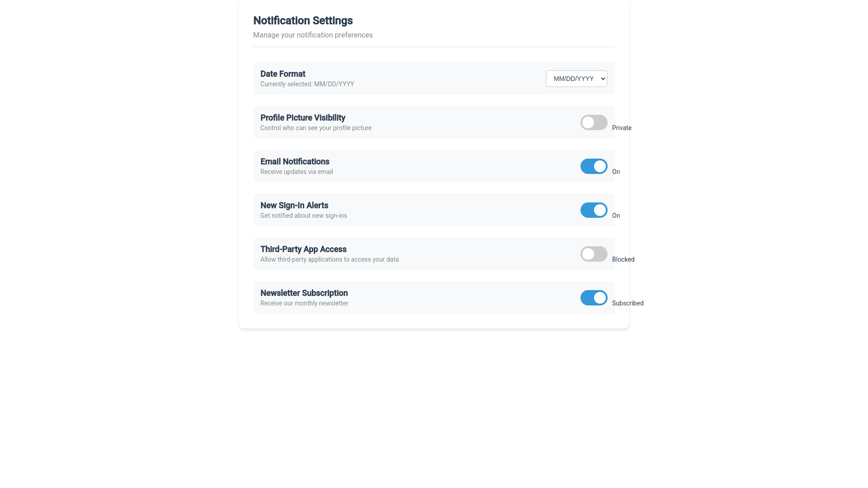Open the Date Format dropdown
The width and height of the screenshot is (868, 488).
[576, 79]
